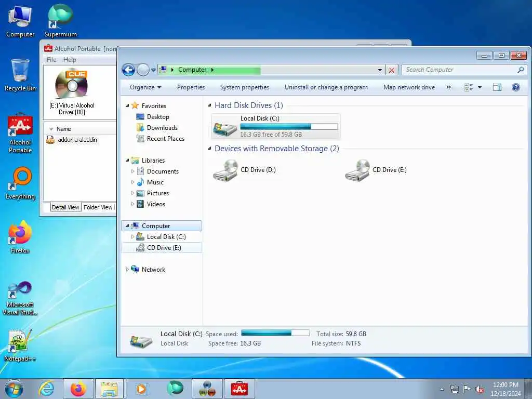Select the Recycle Bin icon
This screenshot has width=532, height=399.
(x=20, y=75)
